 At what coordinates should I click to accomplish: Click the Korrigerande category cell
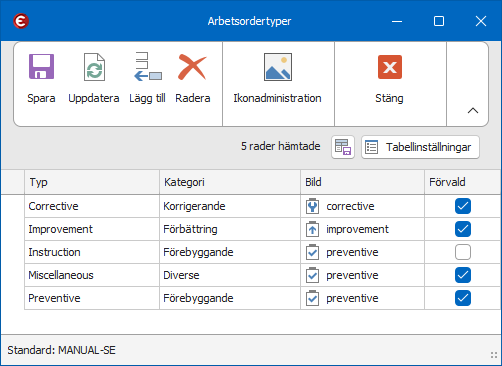pos(230,206)
